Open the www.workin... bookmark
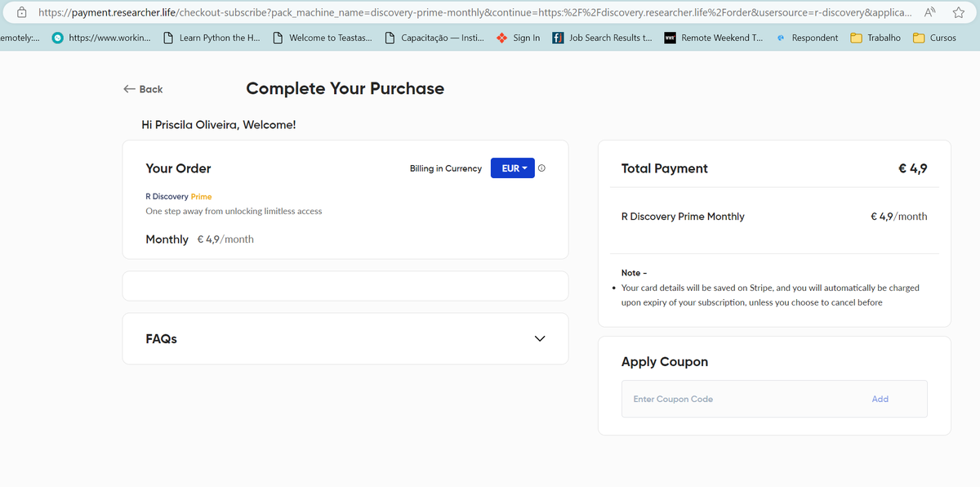 point(101,38)
